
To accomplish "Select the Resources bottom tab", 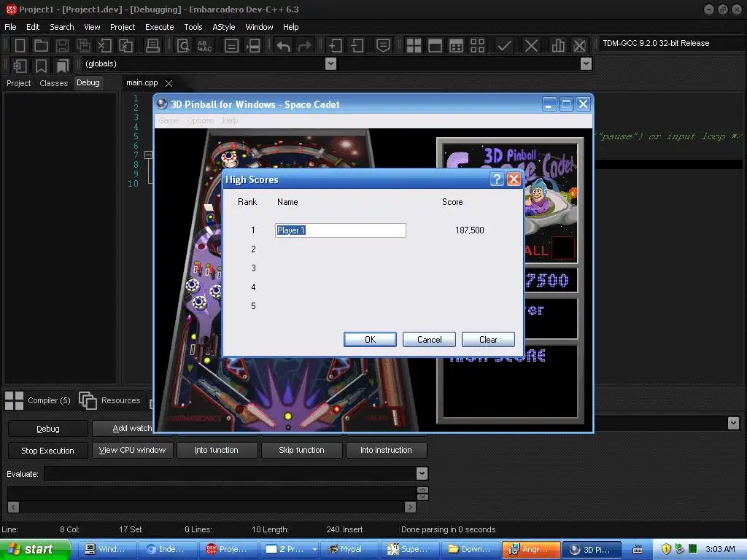I will [110, 400].
